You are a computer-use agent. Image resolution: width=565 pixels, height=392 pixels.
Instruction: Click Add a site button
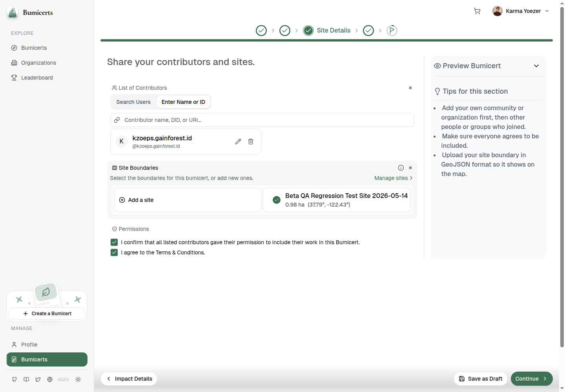coord(188,200)
